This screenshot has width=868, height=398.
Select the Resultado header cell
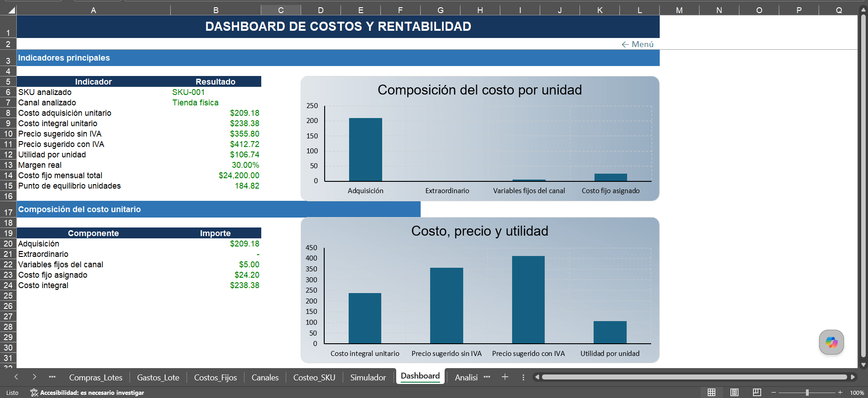tap(216, 82)
